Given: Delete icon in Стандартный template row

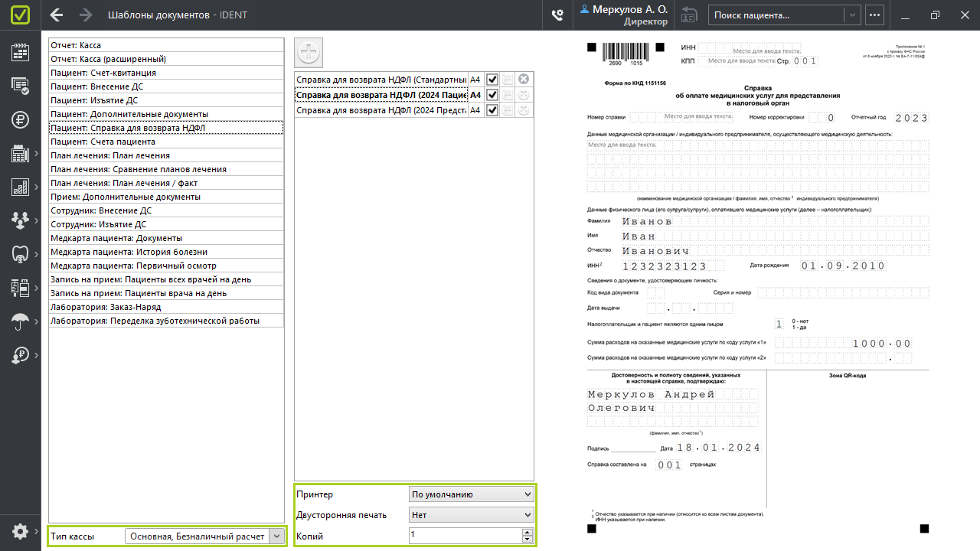Looking at the screenshot, I should (x=524, y=80).
